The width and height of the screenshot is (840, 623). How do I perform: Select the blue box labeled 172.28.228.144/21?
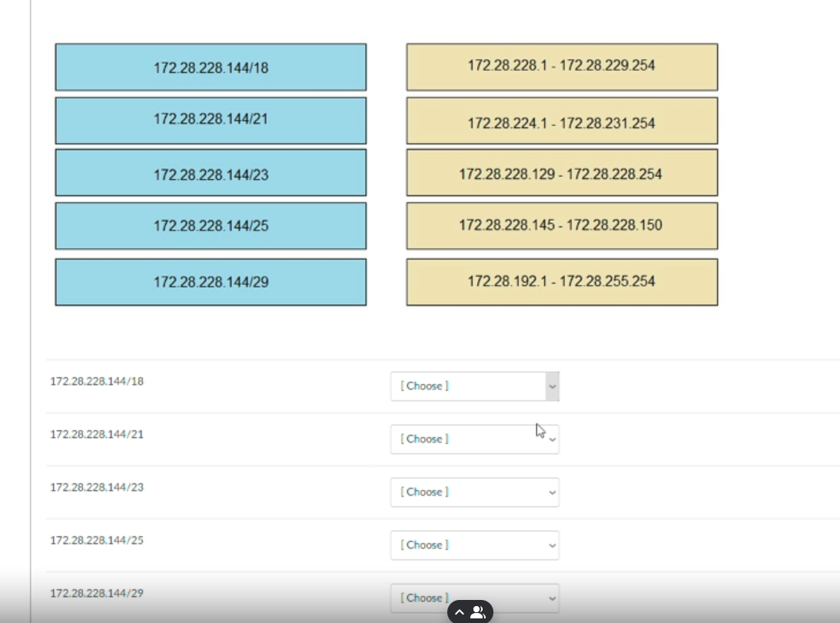tap(210, 120)
